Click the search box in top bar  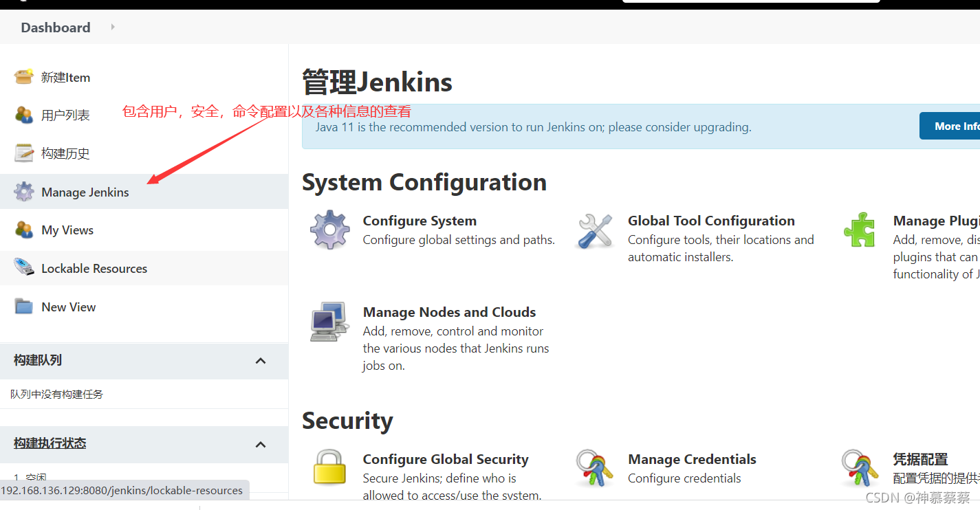tap(751, 1)
